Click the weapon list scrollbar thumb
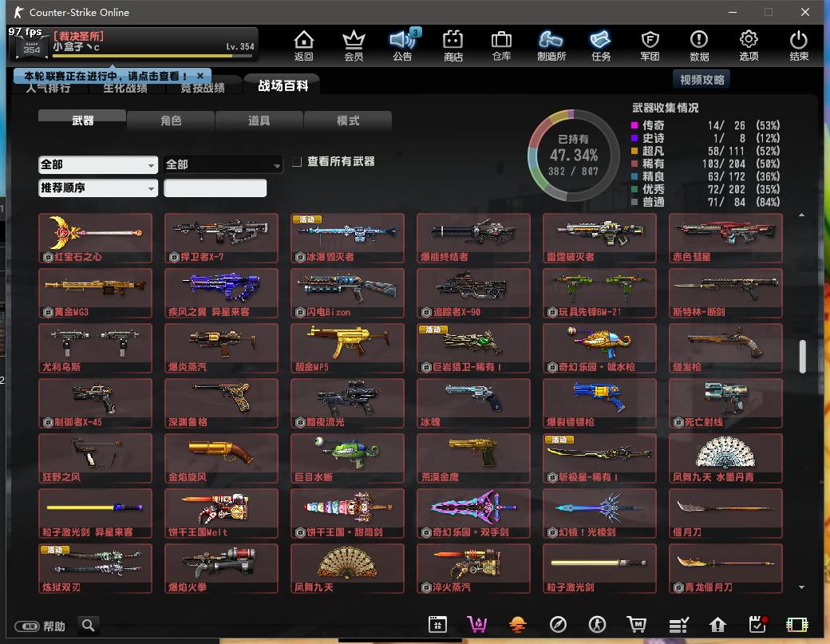 803,356
